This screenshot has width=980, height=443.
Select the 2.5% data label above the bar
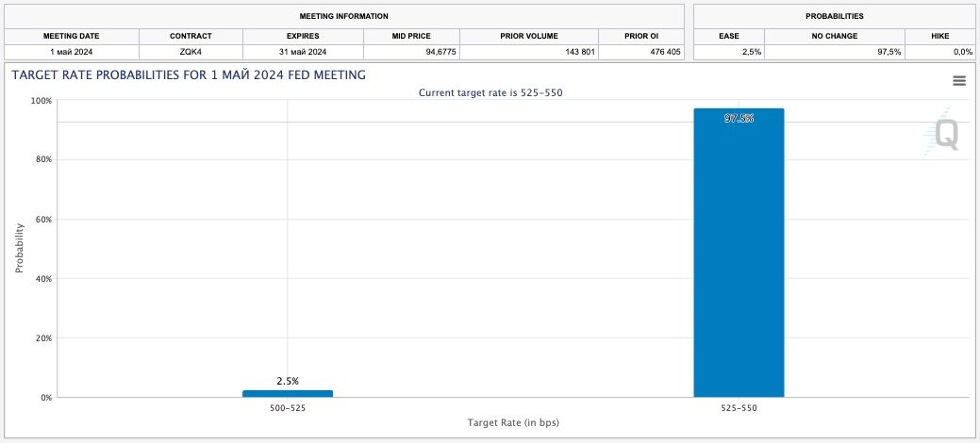coord(288,381)
